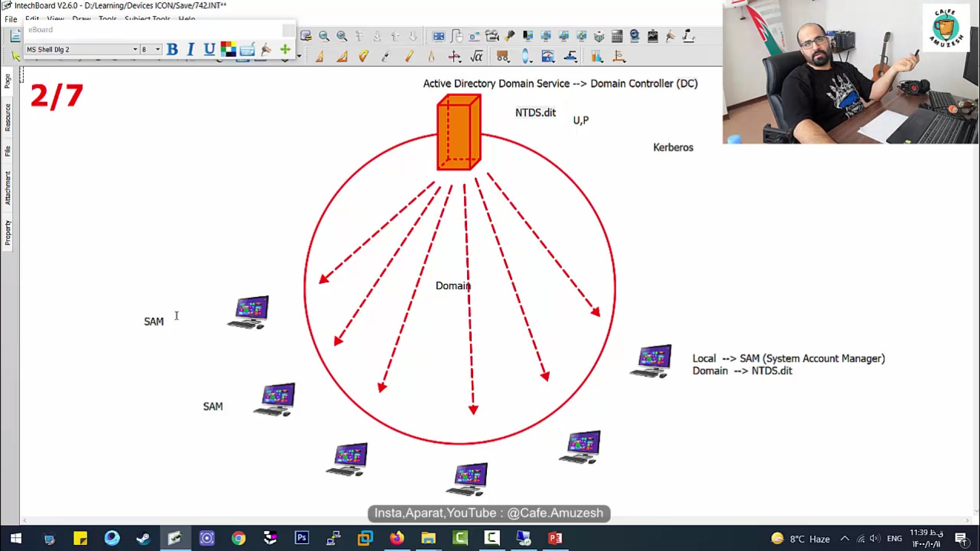Open the Page side tab
Image resolution: width=980 pixels, height=551 pixels.
point(7,81)
